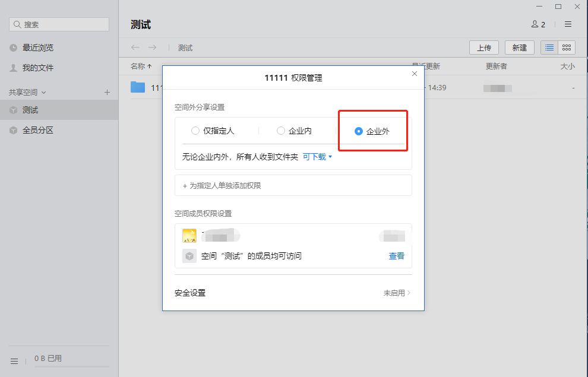This screenshot has width=588, height=377.
Task: Click the clock icon beside 最近浏览
Action: coord(13,47)
